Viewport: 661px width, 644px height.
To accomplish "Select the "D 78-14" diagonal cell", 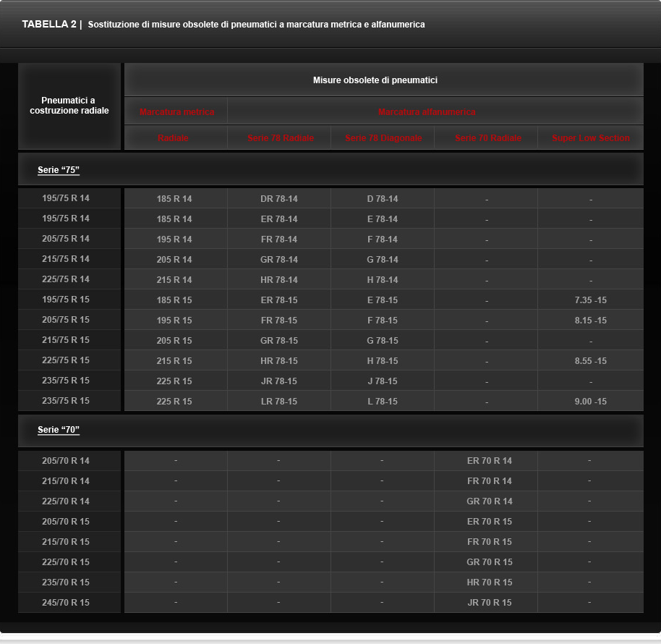I will (x=383, y=199).
